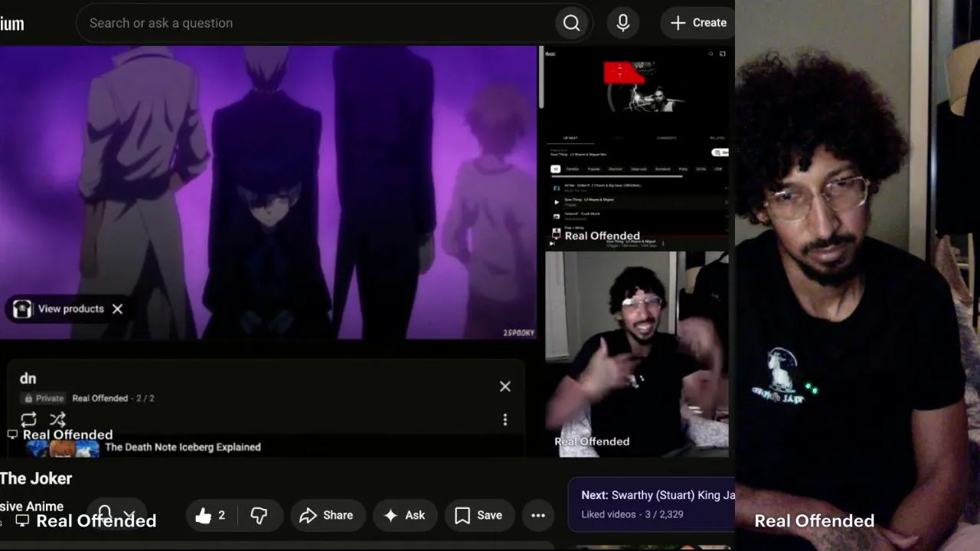Click the page scrollbar beside the video

click(x=541, y=77)
